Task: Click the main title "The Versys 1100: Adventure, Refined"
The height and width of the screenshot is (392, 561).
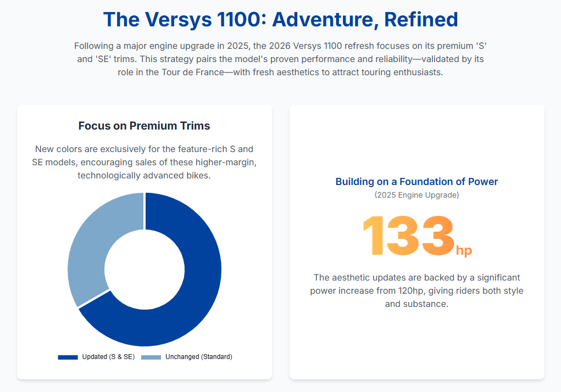Action: [280, 19]
